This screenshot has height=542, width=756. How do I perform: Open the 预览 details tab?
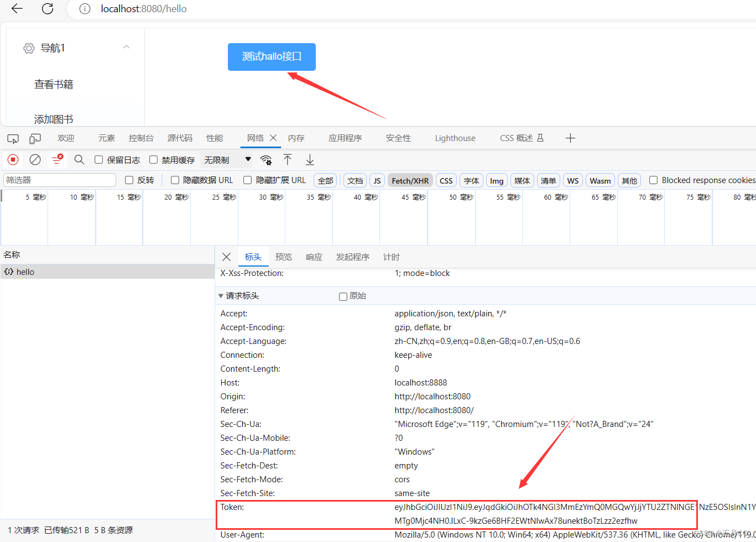(x=284, y=257)
